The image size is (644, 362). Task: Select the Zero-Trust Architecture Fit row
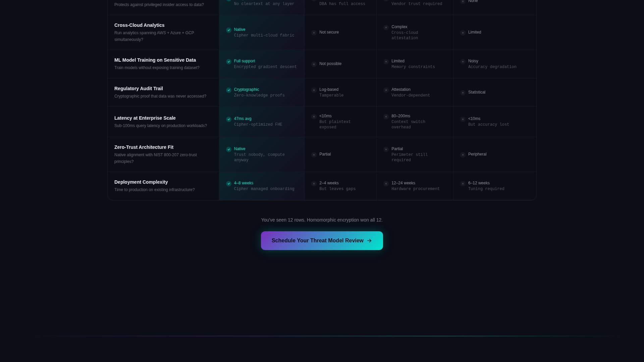coord(144,147)
